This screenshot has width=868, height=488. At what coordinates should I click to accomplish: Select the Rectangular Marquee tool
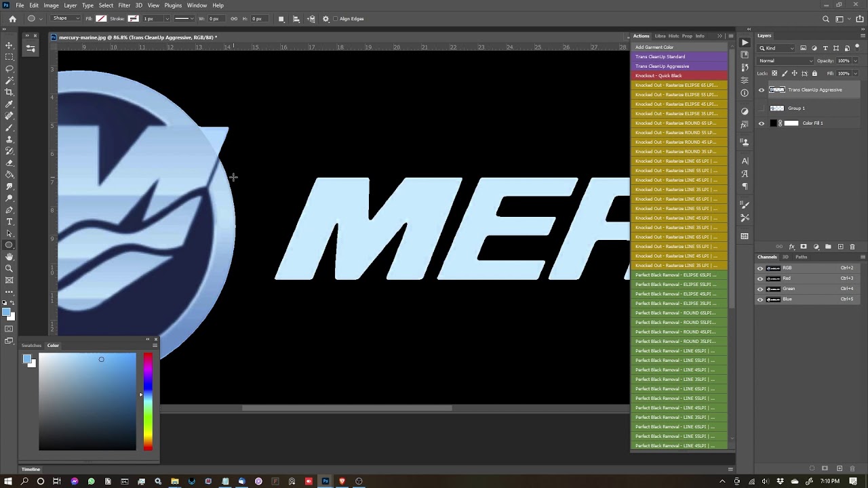(9, 57)
